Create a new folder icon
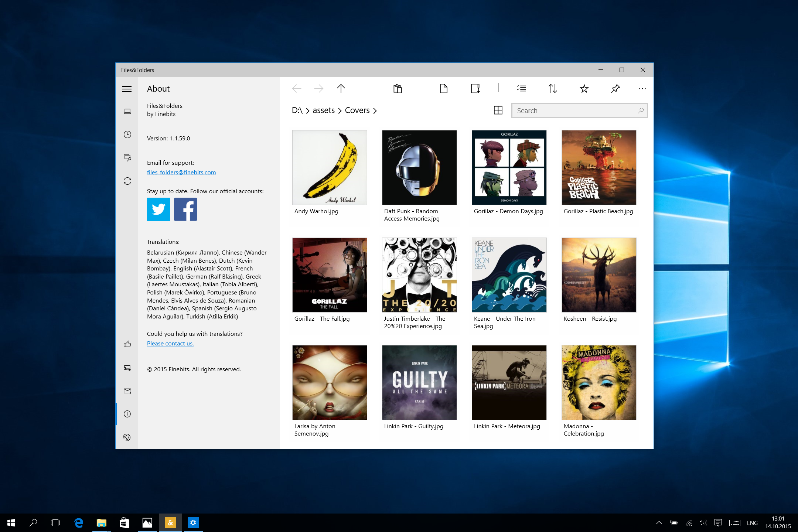The width and height of the screenshot is (798, 532). click(475, 89)
